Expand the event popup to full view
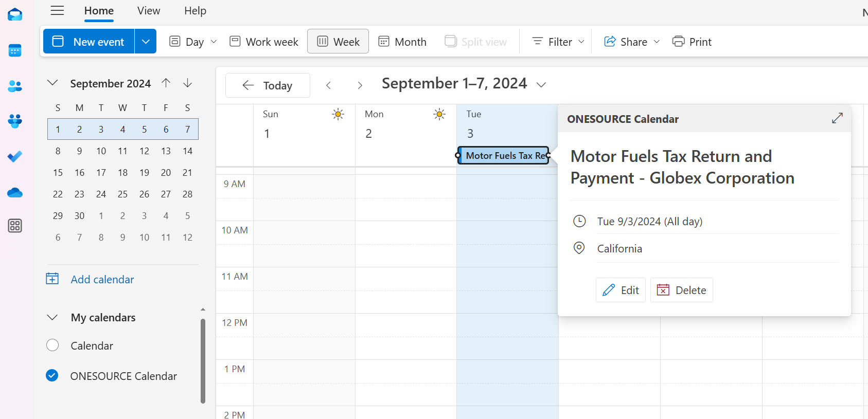This screenshot has height=419, width=868. pos(837,118)
